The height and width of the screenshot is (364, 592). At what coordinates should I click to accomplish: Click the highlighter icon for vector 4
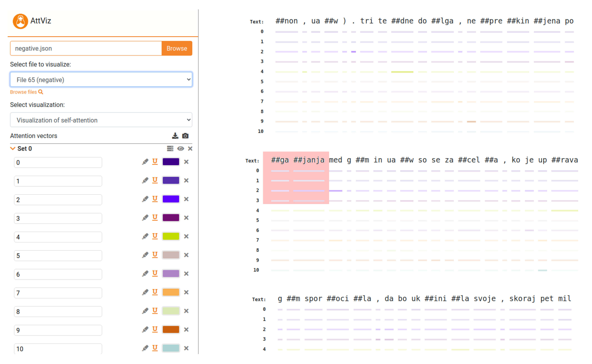(x=145, y=236)
